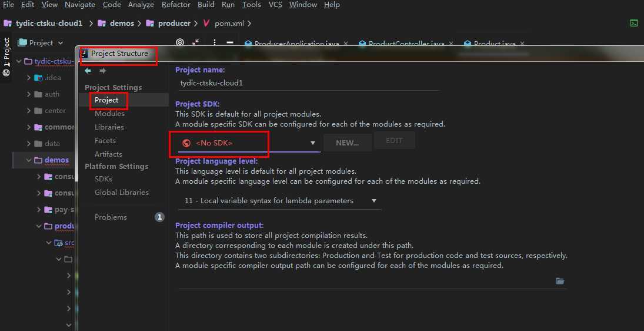
Task: Open the Analyze menu
Action: (141, 5)
